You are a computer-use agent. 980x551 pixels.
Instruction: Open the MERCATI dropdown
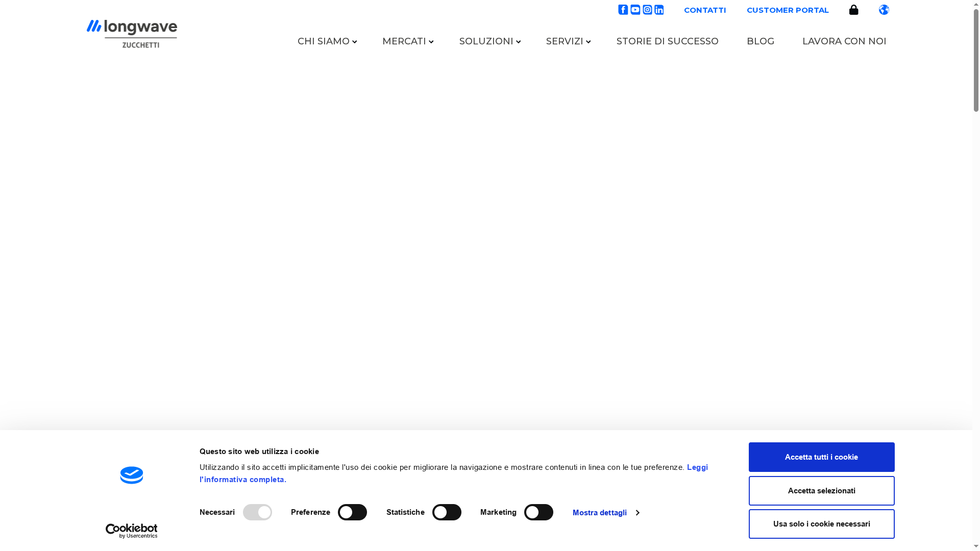click(407, 41)
